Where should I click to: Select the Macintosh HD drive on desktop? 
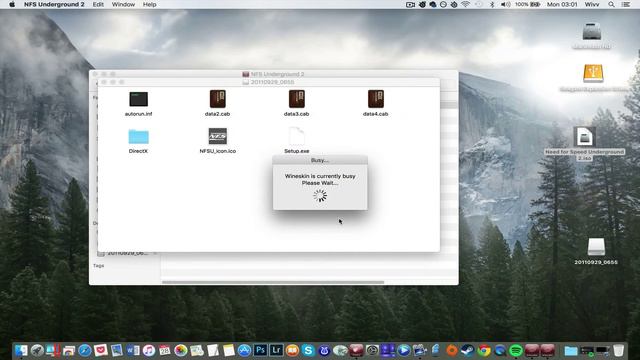tap(591, 32)
